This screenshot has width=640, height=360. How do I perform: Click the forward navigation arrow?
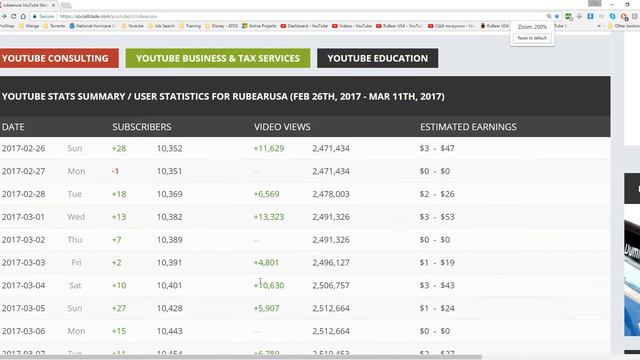(4, 16)
